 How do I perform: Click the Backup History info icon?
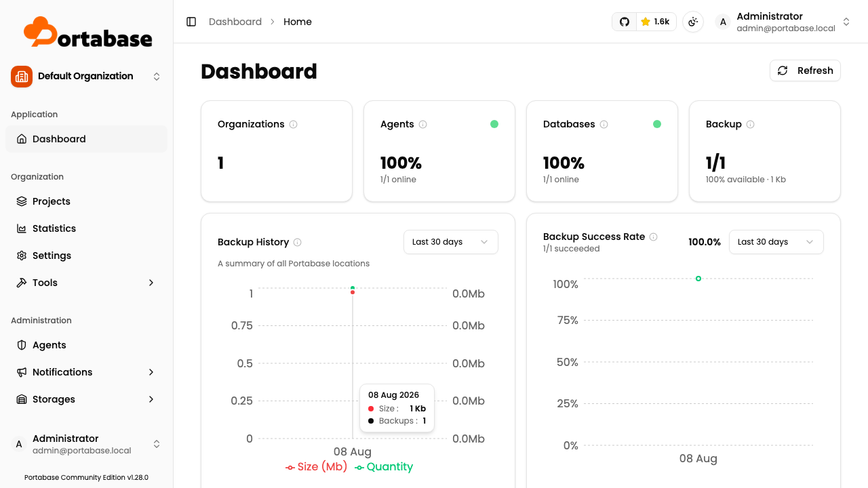[298, 243]
